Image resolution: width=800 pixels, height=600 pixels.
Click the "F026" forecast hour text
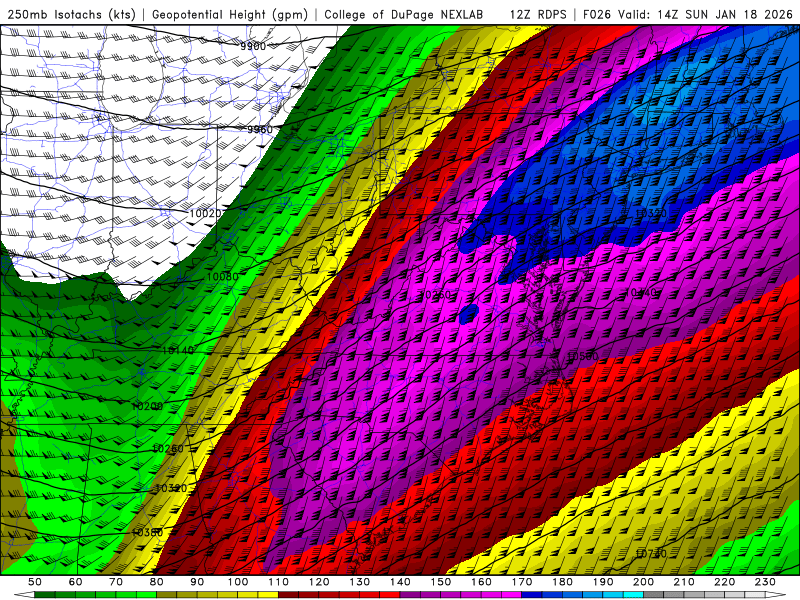(x=596, y=14)
